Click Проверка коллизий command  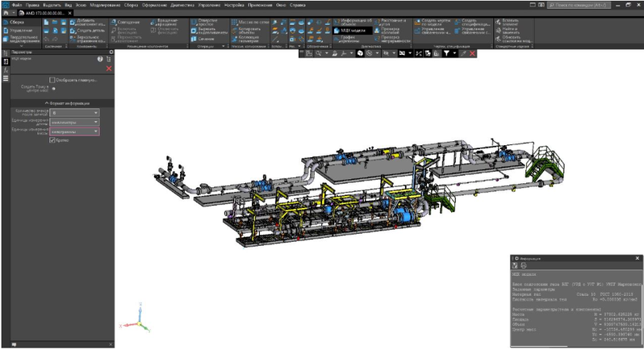(387, 31)
